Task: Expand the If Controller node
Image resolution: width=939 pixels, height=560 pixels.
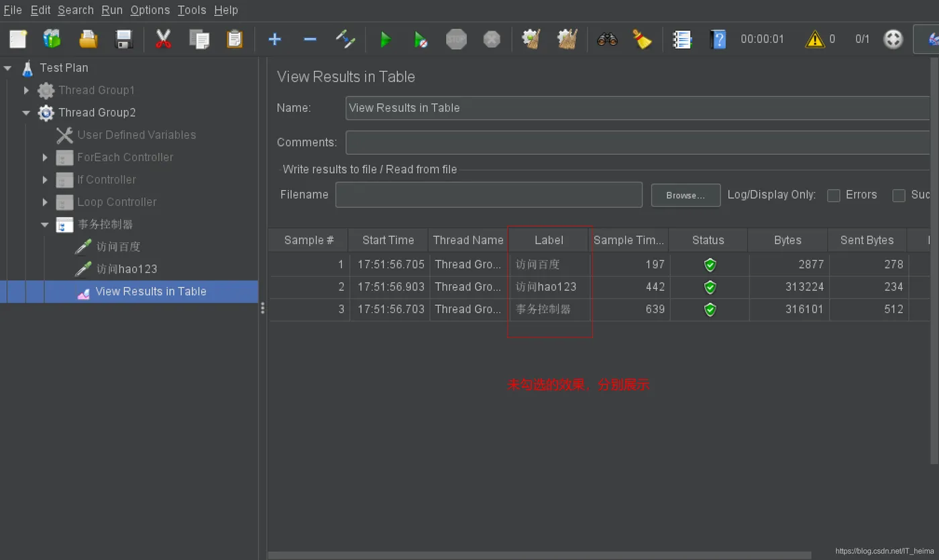Action: pyautogui.click(x=46, y=180)
